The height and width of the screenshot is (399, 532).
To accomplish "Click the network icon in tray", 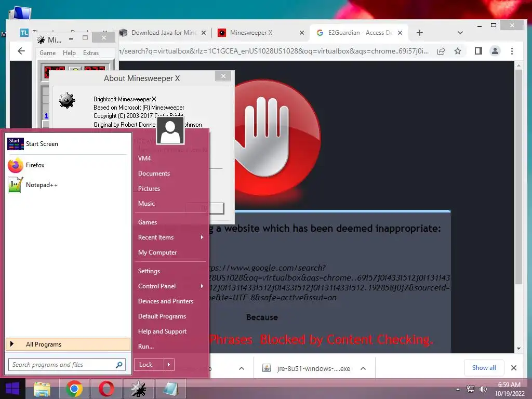I will pyautogui.click(x=471, y=389).
